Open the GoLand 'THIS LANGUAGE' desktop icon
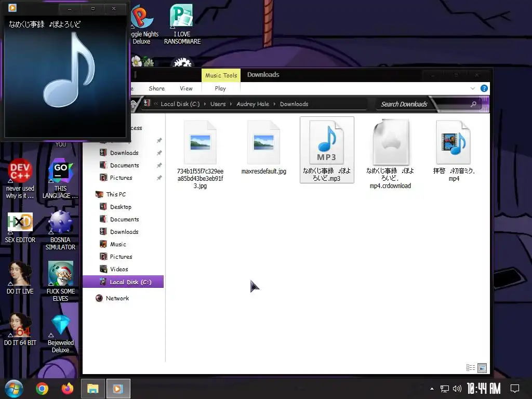Screen dimensions: 532x399 (60, 179)
